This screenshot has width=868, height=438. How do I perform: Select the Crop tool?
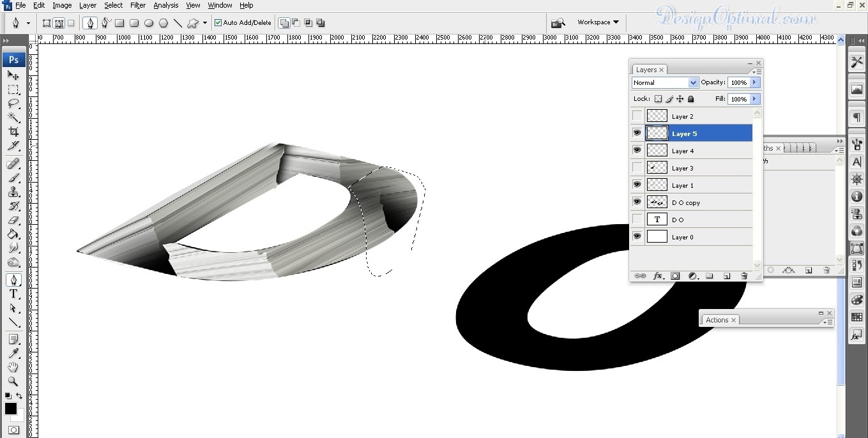13,132
